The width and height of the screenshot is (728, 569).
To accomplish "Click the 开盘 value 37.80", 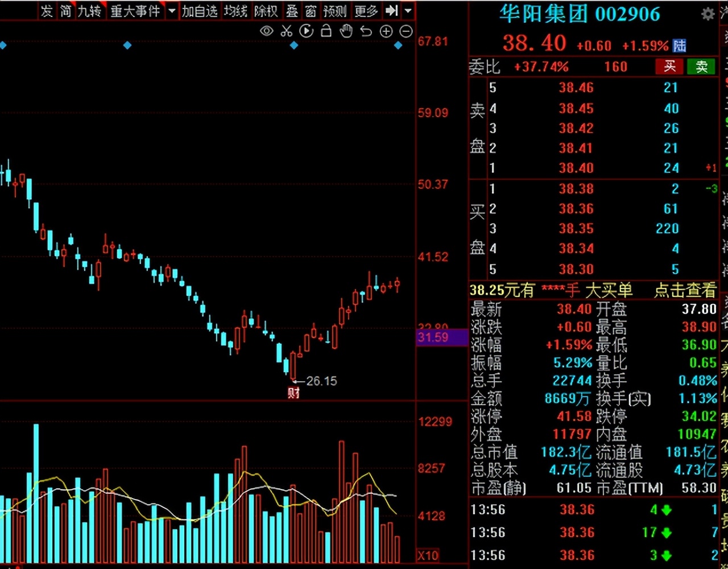I will 699,309.
